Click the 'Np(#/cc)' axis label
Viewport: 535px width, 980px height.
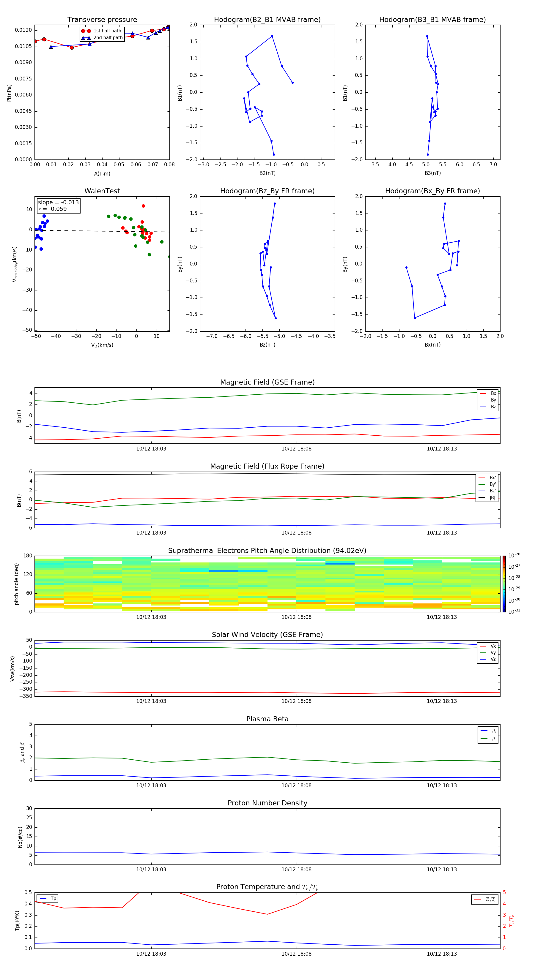coord(20,837)
